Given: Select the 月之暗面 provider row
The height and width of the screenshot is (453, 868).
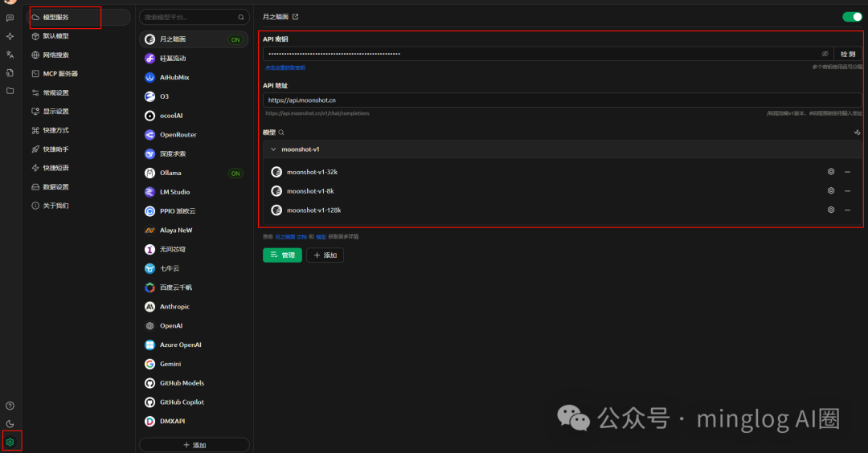Looking at the screenshot, I should pos(194,39).
